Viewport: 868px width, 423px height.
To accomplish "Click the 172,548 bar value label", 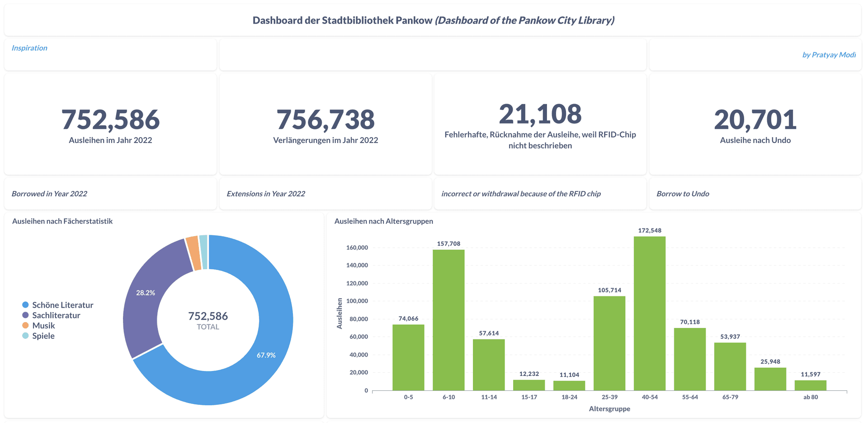I will 650,230.
